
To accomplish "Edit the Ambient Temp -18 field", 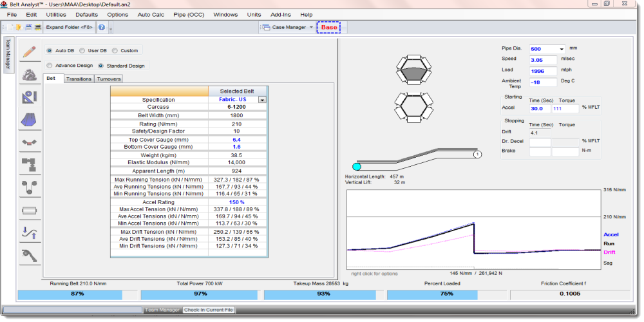I will pyautogui.click(x=543, y=82).
